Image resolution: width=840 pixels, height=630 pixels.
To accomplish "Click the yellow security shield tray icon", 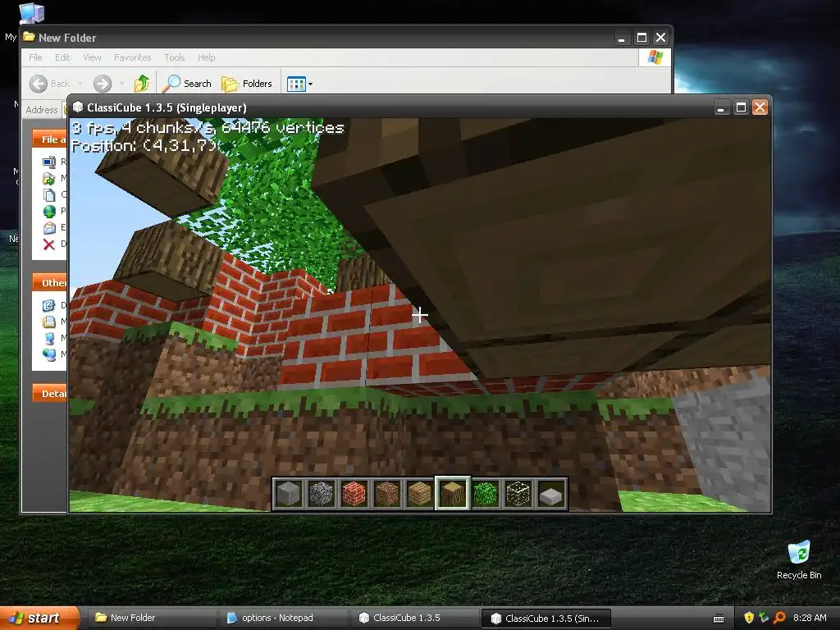I will point(749,618).
